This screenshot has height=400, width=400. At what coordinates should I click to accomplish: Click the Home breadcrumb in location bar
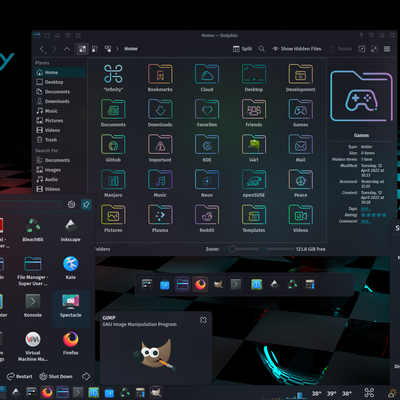tap(131, 49)
